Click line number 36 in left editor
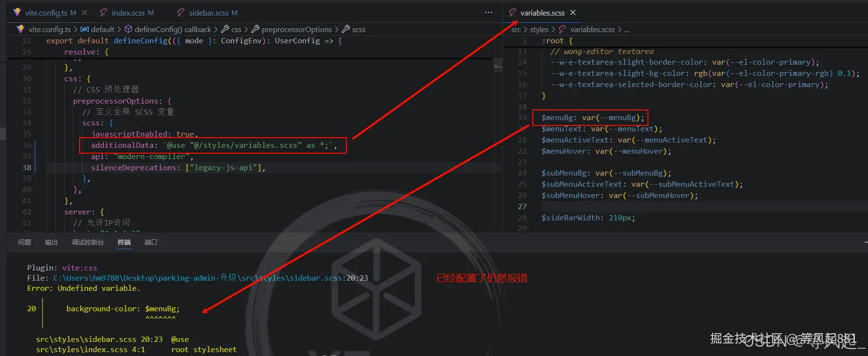 tap(27, 145)
